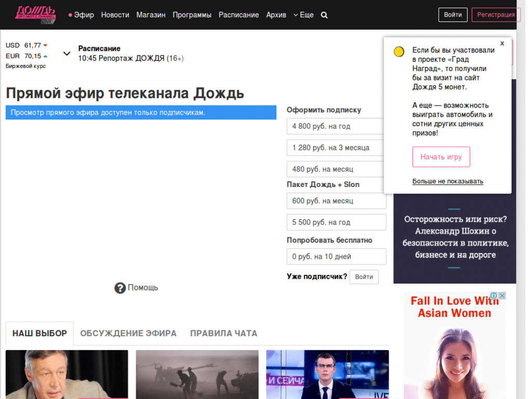The height and width of the screenshot is (399, 532).
Task: Click the Помощь question mark icon
Action: 120,288
